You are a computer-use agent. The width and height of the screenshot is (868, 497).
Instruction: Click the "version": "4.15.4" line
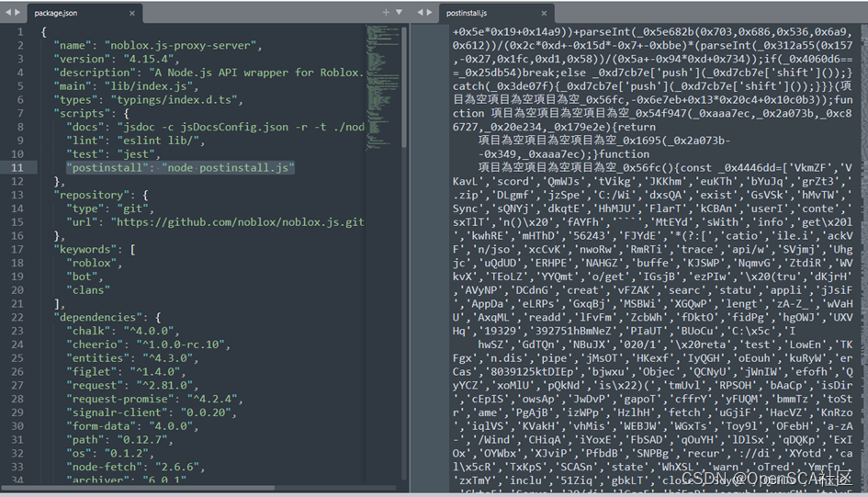[x=117, y=59]
